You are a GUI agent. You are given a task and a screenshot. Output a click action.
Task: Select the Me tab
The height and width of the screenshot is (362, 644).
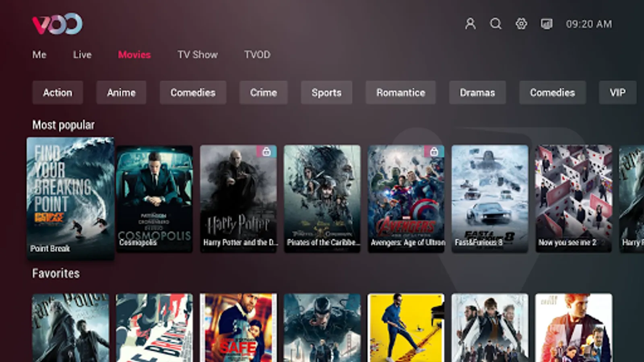tap(39, 55)
